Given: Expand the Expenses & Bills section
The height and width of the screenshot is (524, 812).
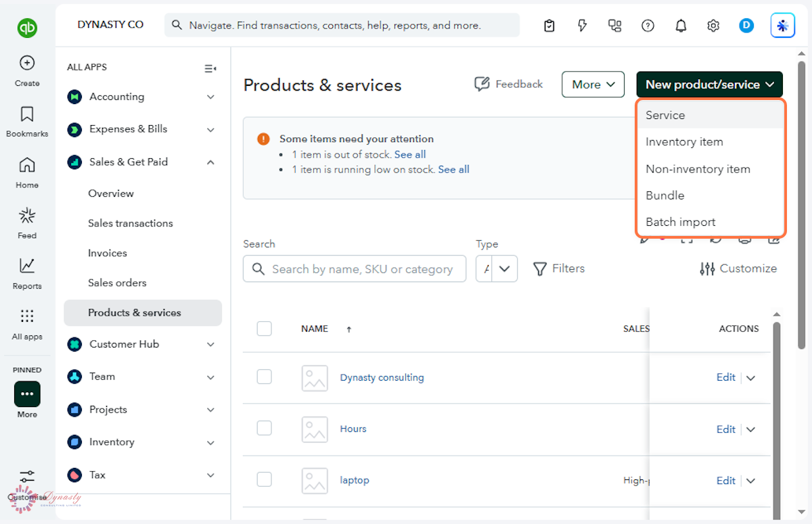Looking at the screenshot, I should (x=210, y=129).
